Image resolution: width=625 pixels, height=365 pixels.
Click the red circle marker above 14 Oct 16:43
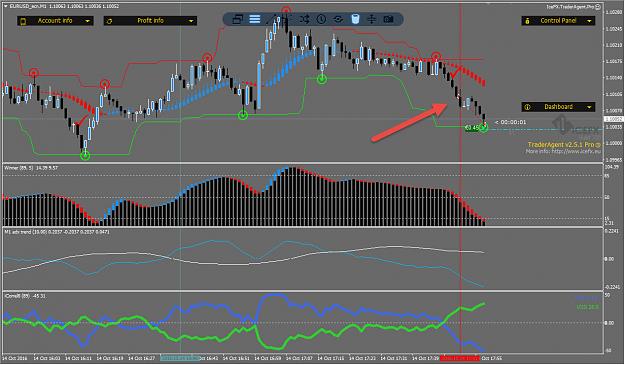pyautogui.click(x=207, y=58)
